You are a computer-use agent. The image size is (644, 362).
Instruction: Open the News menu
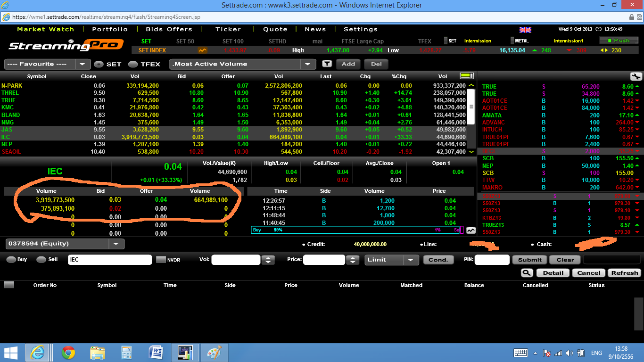pyautogui.click(x=315, y=29)
